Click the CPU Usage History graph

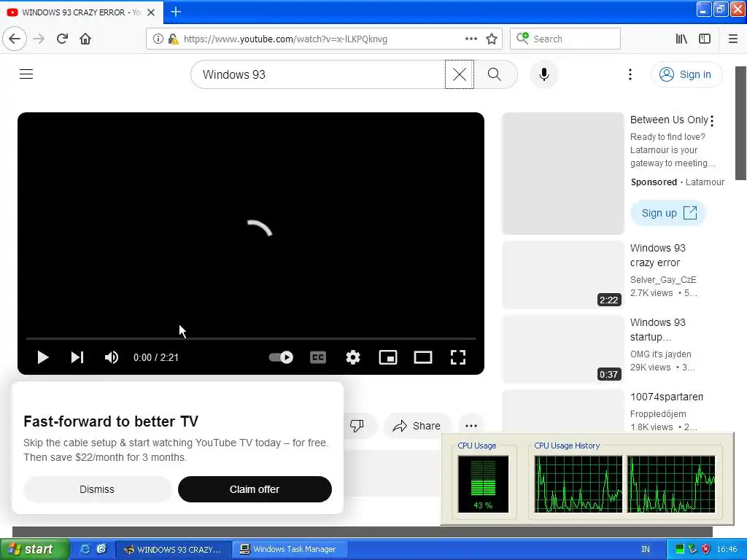tap(624, 484)
